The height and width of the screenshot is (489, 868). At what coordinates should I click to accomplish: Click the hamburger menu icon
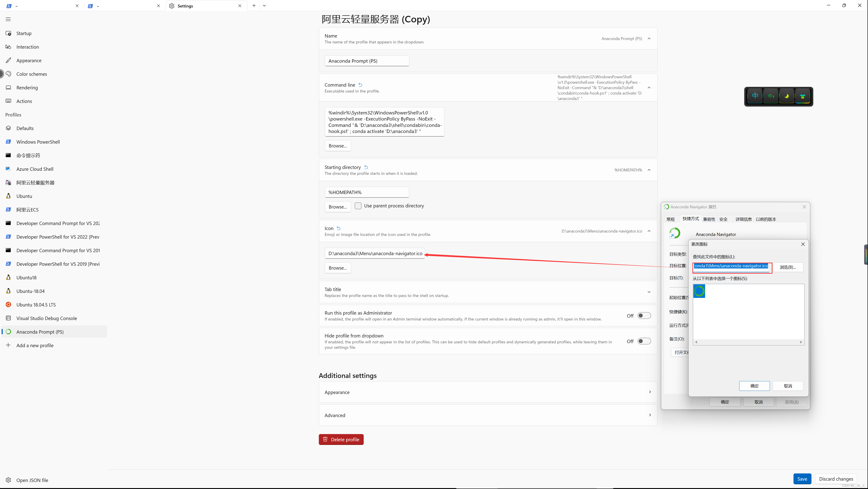[8, 19]
